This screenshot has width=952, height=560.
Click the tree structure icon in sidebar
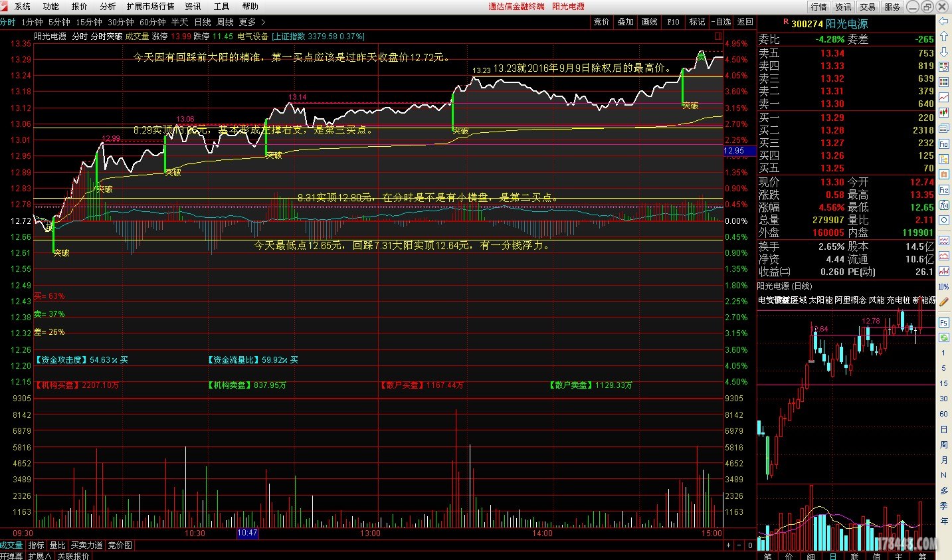pyautogui.click(x=943, y=159)
